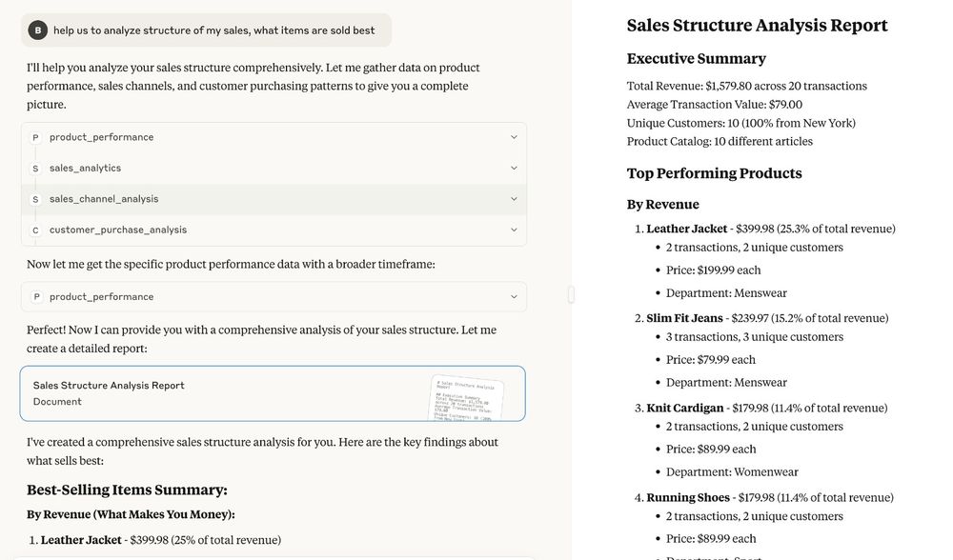Expand the sales_channel_analysis chevron
This screenshot has height=560, width=953.
coord(514,199)
